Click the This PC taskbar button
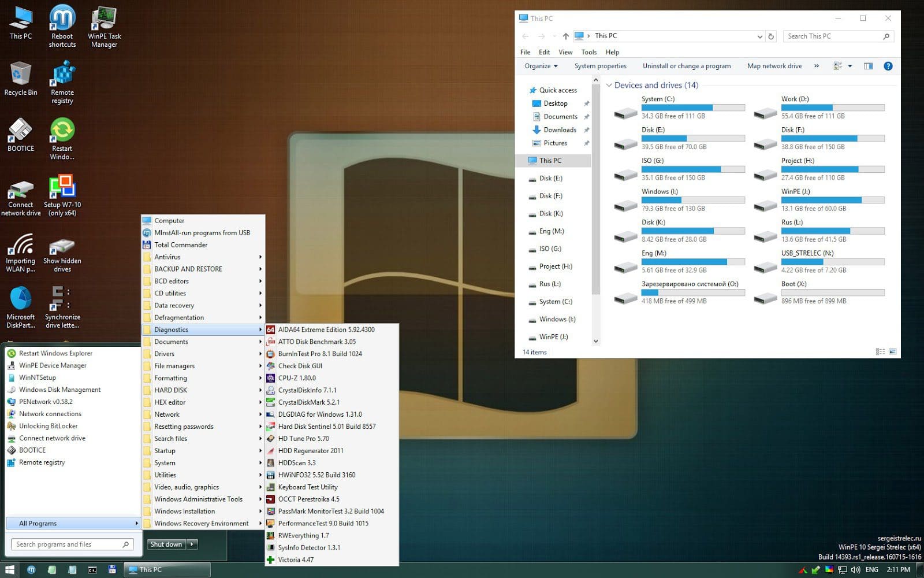The image size is (924, 578). point(167,570)
